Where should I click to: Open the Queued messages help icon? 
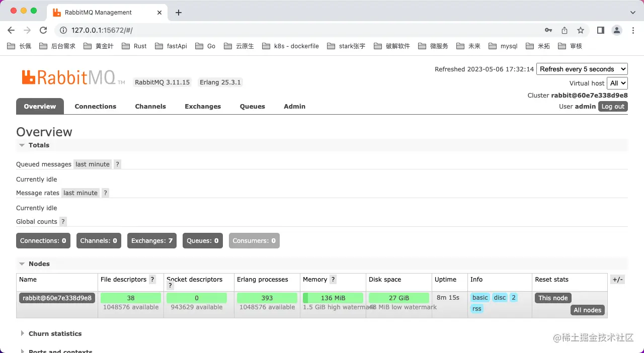(x=117, y=164)
